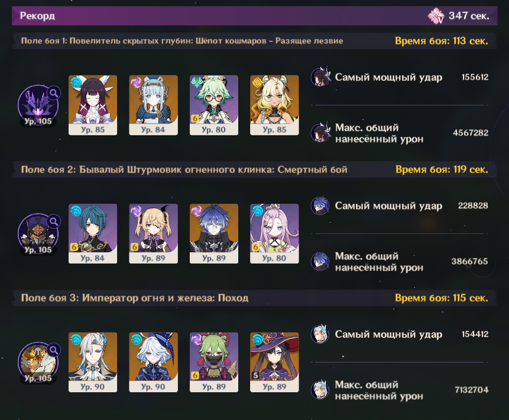Viewport: 509px width, 420px height.
Task: Select the level 85 dark-haired character with white horns
Action: point(93,105)
